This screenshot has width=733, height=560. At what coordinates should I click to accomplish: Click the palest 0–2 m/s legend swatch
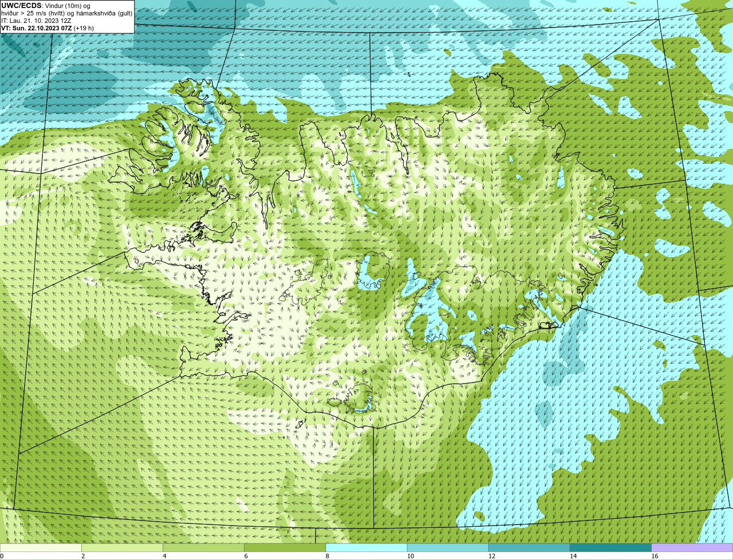click(x=41, y=547)
